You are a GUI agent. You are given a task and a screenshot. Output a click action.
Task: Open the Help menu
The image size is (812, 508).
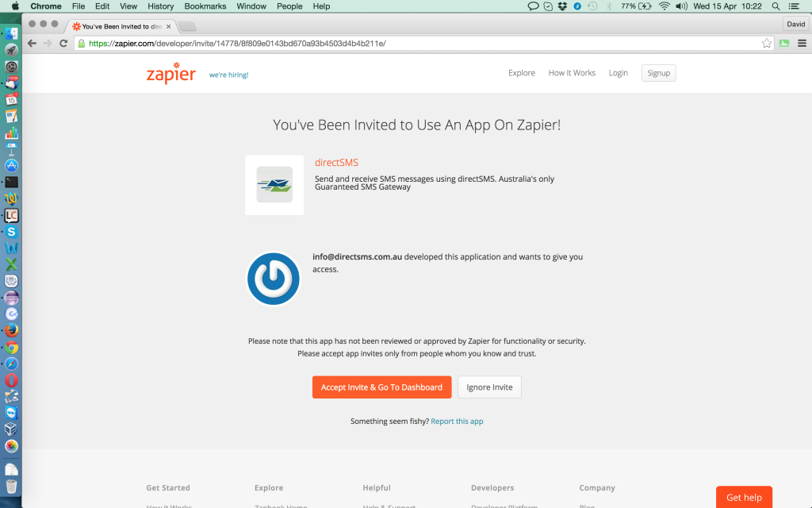(321, 6)
